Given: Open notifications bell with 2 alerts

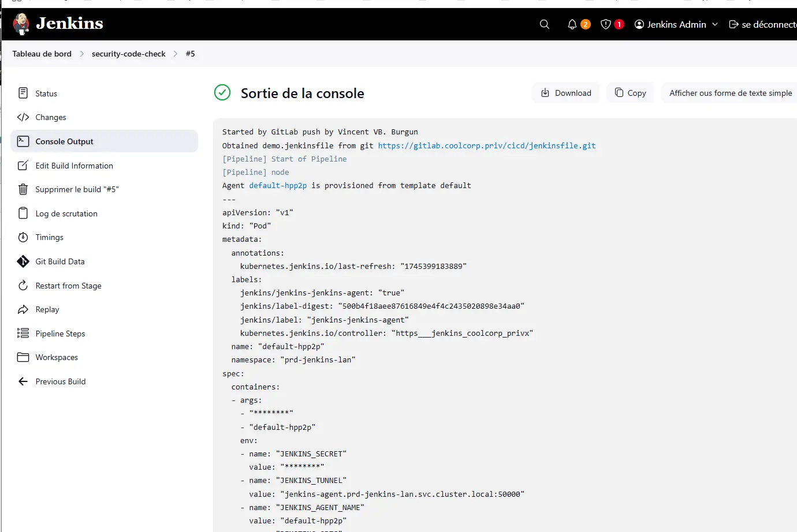Looking at the screenshot, I should coord(572,24).
